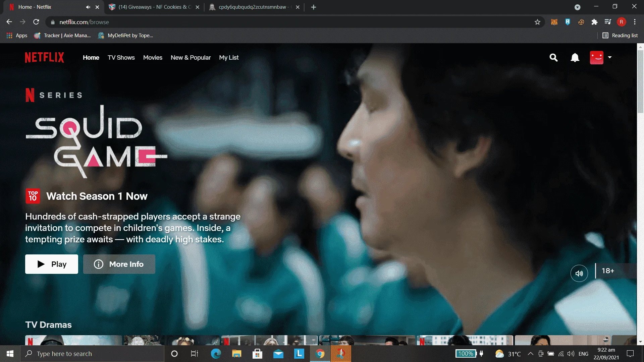Open the notifications bell
The width and height of the screenshot is (644, 362).
click(575, 58)
